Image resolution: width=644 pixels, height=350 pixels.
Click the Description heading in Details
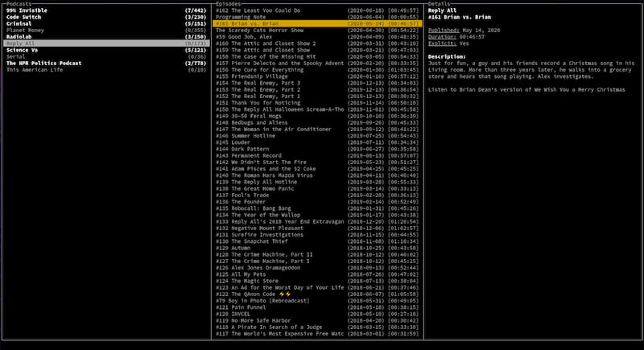(x=447, y=56)
